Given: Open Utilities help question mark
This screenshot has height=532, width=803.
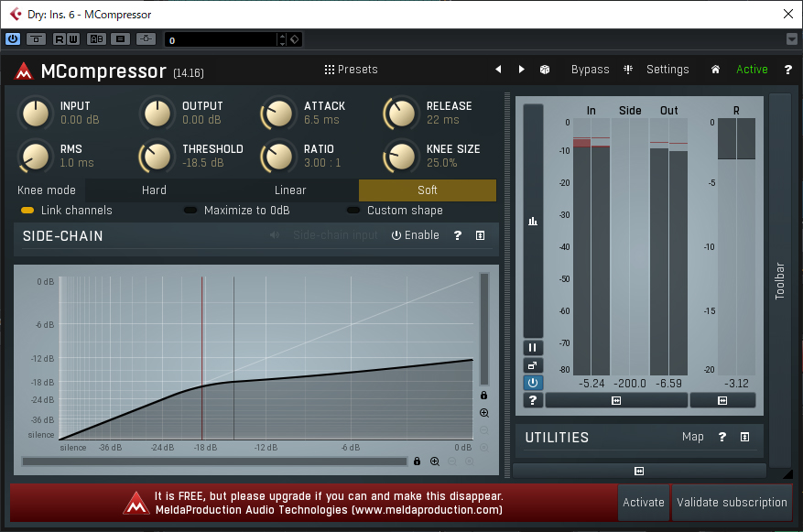Looking at the screenshot, I should tap(722, 437).
